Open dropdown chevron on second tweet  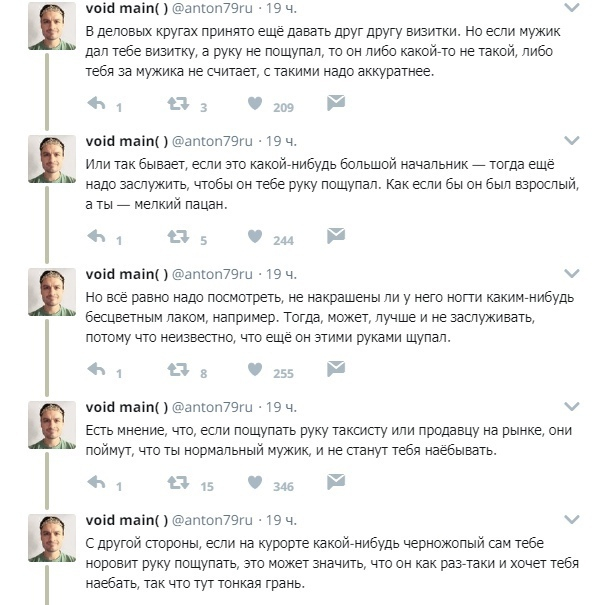[x=573, y=140]
